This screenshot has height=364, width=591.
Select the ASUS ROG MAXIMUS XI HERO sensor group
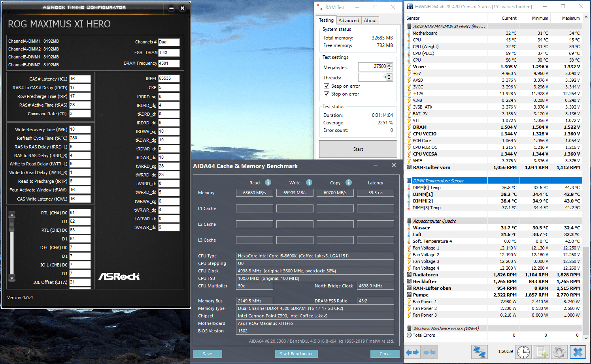click(x=494, y=26)
